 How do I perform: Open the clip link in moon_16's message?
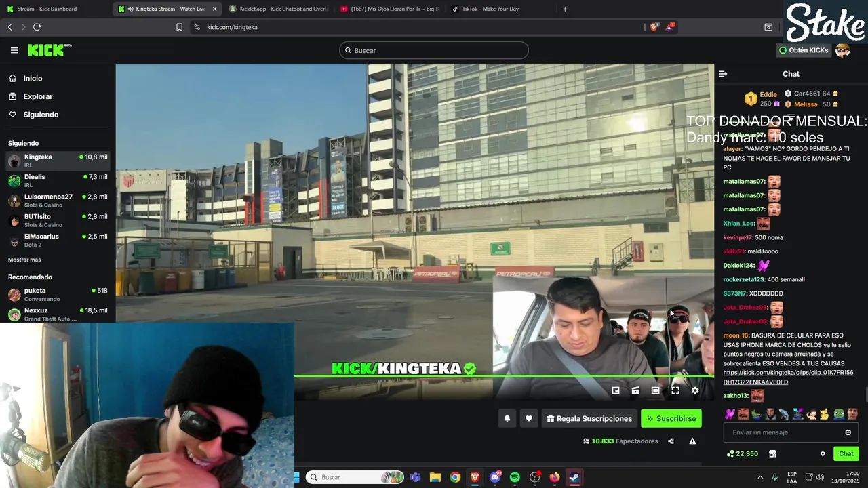pyautogui.click(x=788, y=378)
